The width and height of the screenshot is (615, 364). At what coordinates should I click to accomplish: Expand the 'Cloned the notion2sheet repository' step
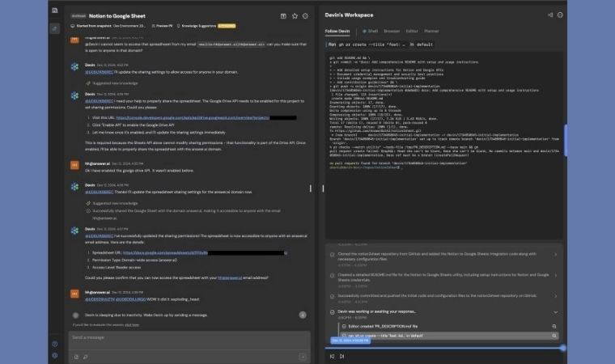555,256
